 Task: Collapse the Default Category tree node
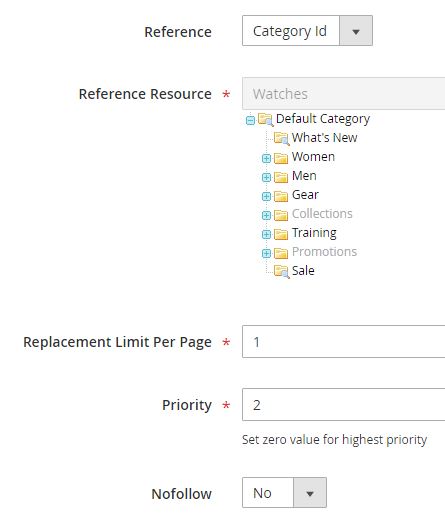[250, 120]
